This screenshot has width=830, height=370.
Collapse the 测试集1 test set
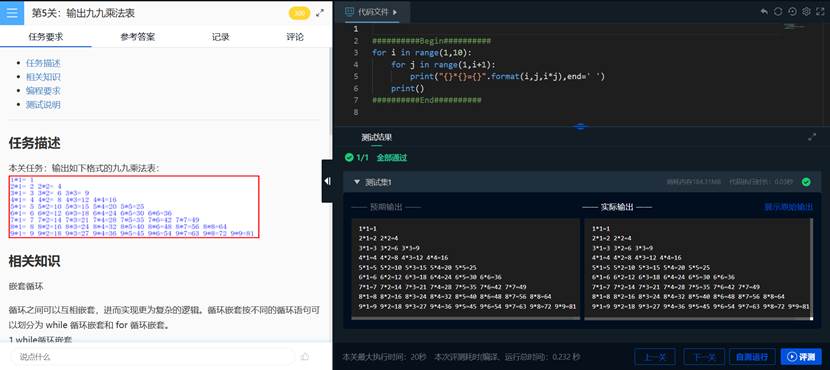tap(357, 182)
